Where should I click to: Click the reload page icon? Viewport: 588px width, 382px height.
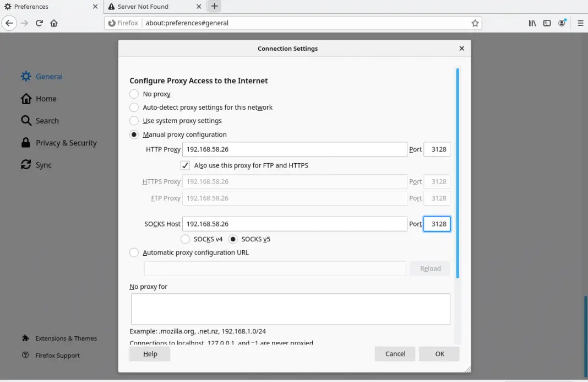pyautogui.click(x=39, y=23)
